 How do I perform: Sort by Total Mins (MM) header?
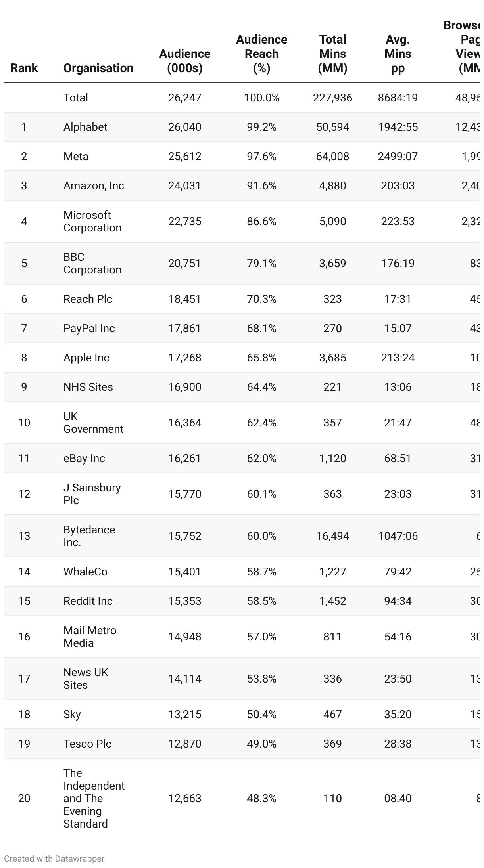pyautogui.click(x=332, y=54)
